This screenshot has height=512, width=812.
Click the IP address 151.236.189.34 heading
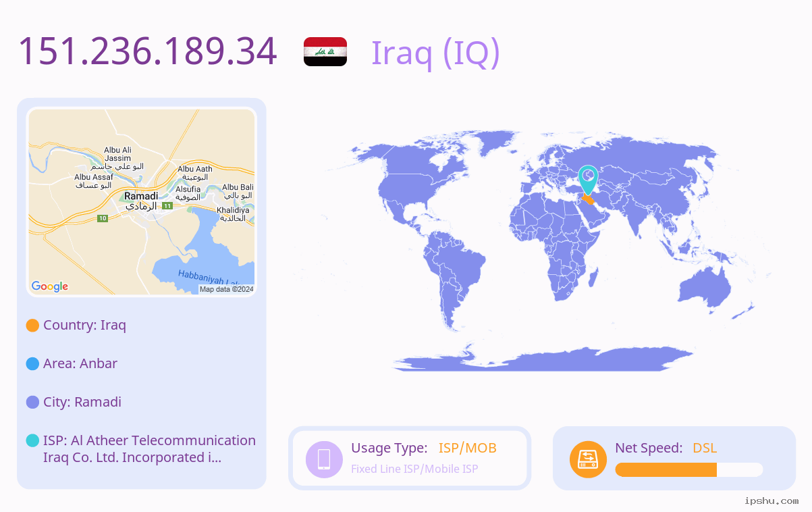[148, 51]
